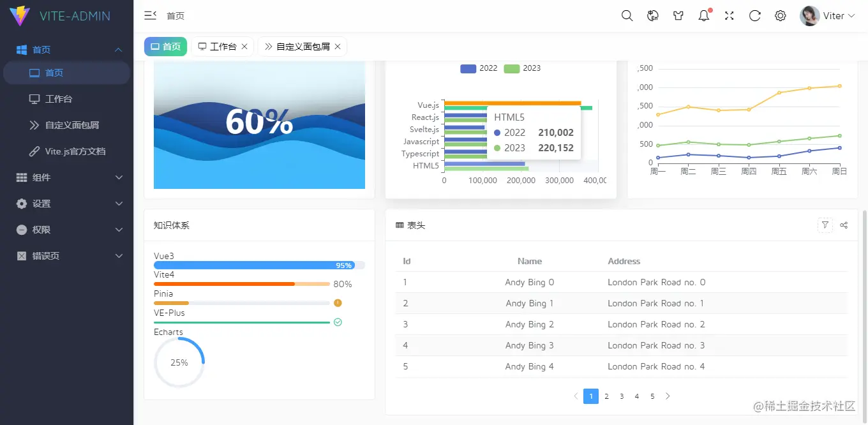Go to page 3 of the table
Screen dimensions: 868x425
pyautogui.click(x=621, y=396)
